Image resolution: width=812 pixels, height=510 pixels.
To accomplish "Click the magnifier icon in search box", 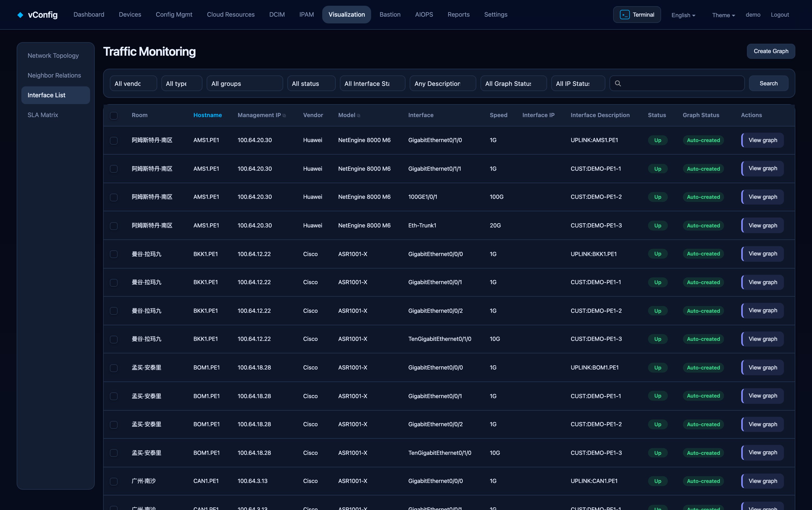I will tap(618, 83).
